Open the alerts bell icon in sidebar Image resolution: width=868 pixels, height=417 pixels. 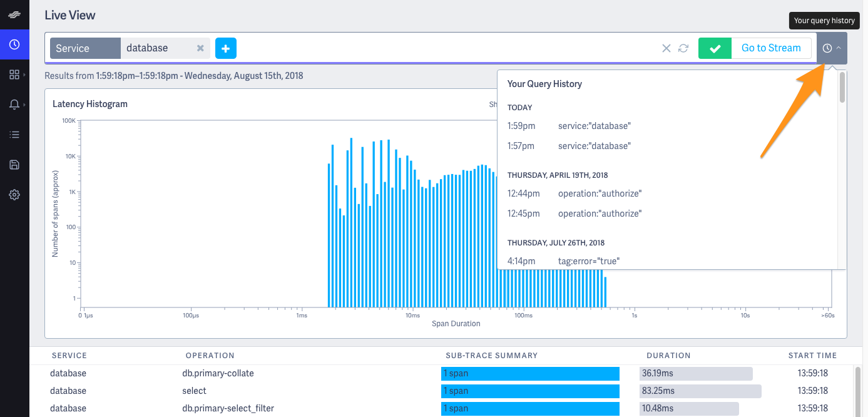tap(14, 105)
